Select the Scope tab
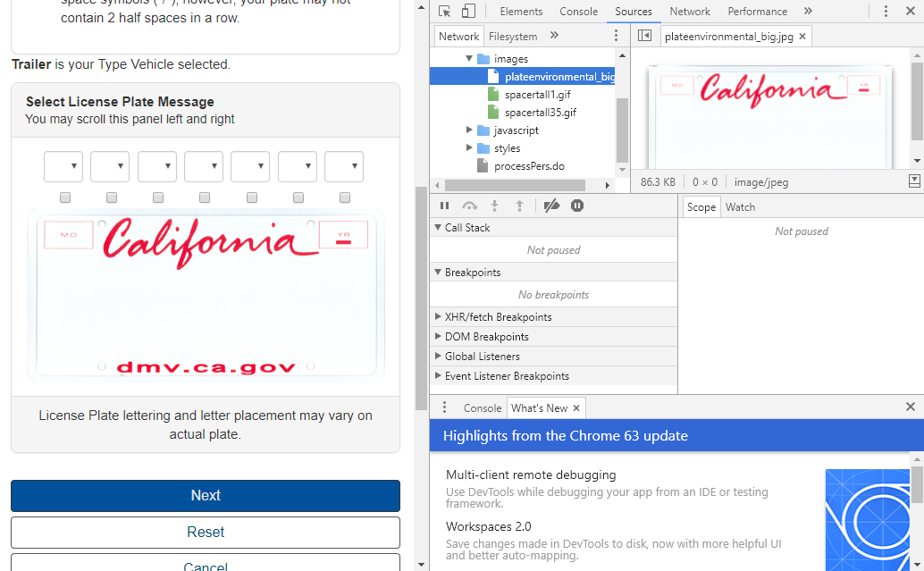Image resolution: width=924 pixels, height=571 pixels. pos(701,206)
